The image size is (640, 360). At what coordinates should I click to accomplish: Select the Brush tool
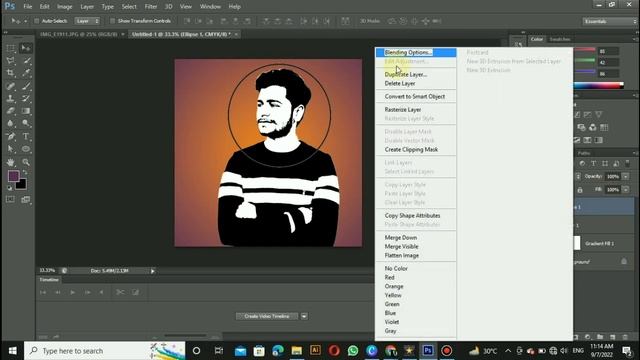[x=26, y=86]
